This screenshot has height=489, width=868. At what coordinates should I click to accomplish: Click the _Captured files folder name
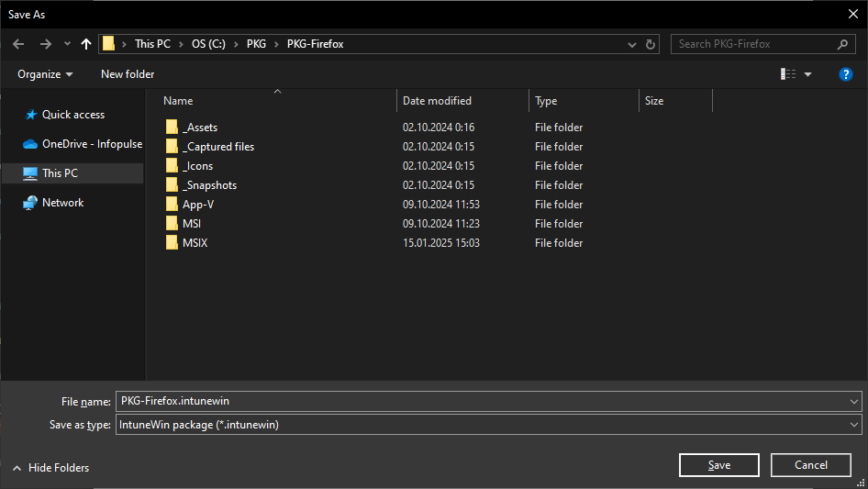tap(218, 147)
